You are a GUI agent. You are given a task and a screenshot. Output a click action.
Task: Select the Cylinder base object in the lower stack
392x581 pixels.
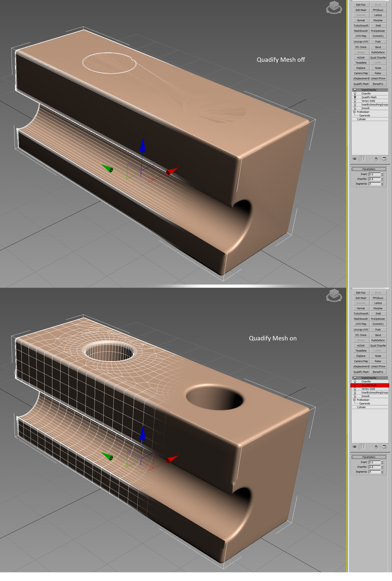(361, 407)
